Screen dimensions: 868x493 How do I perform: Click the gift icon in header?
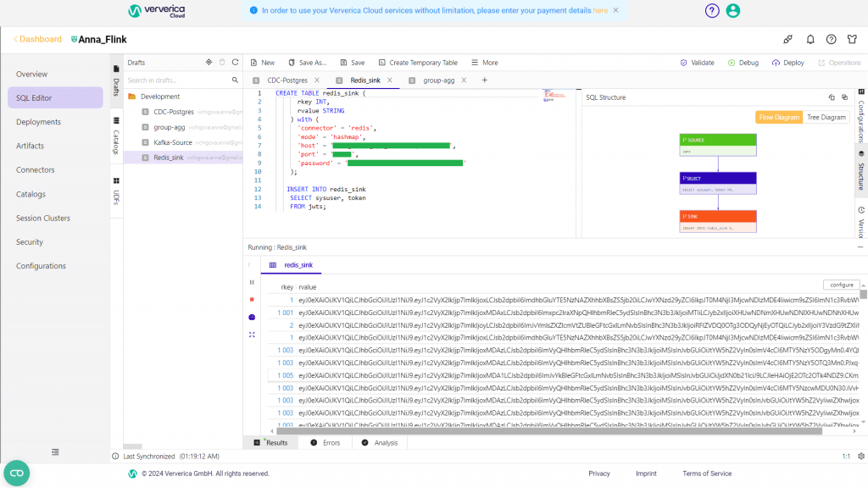(852, 39)
